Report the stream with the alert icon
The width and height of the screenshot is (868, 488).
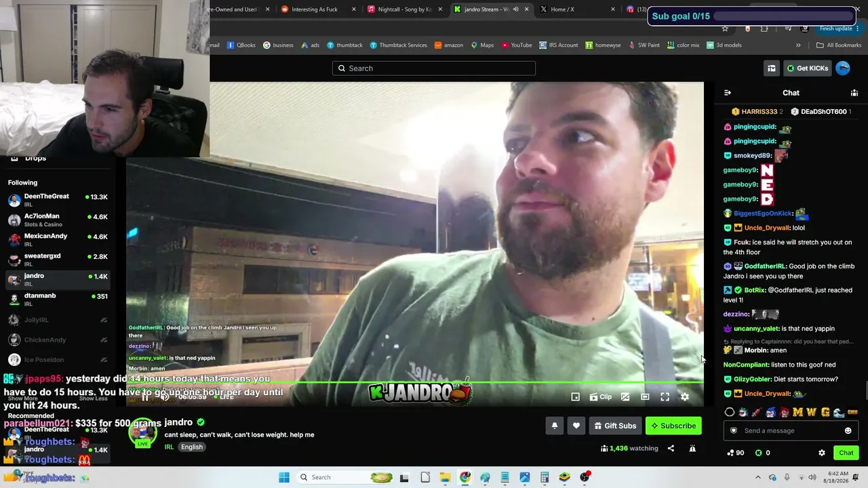[692, 448]
